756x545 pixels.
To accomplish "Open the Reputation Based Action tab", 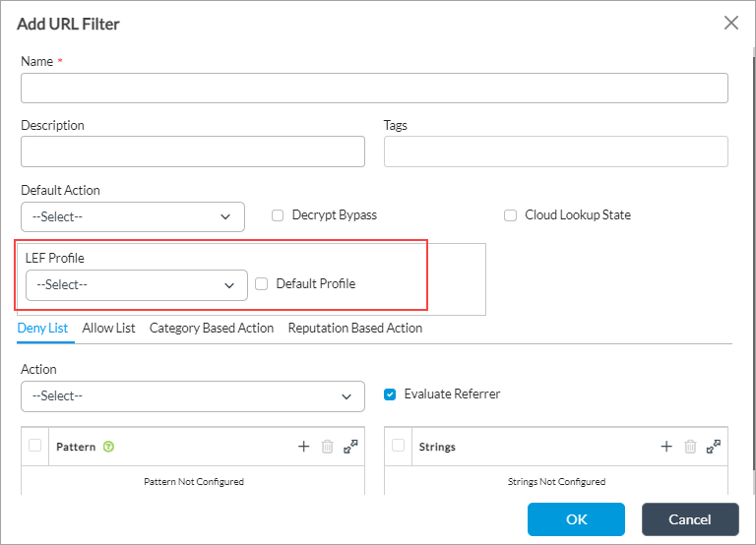I will [x=354, y=329].
